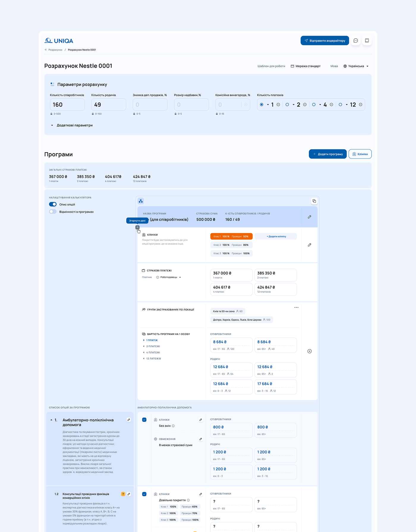Click the circled plus icon beside program cost
Screen dimensions: 416x532
[310, 351]
